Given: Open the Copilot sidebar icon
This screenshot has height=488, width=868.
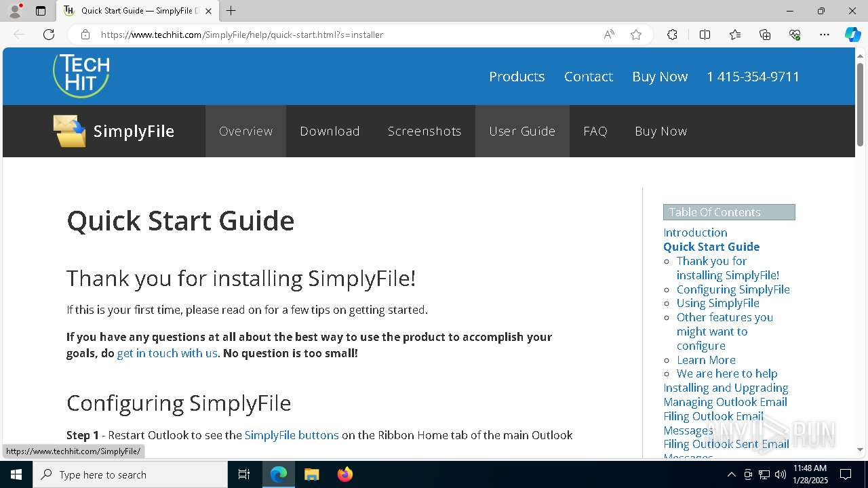Looking at the screenshot, I should pyautogui.click(x=852, y=35).
